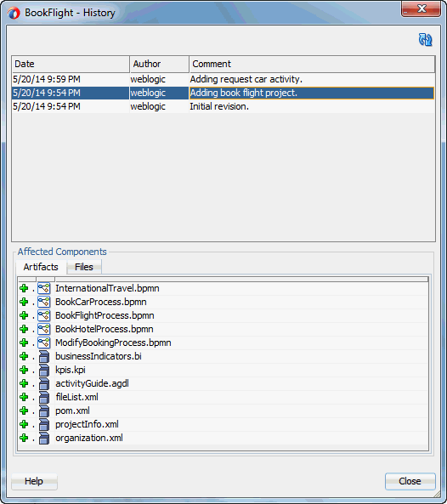Screen dimensions: 447x504
Task: Click the file icon for businessIndicators.bi
Action: [44, 356]
